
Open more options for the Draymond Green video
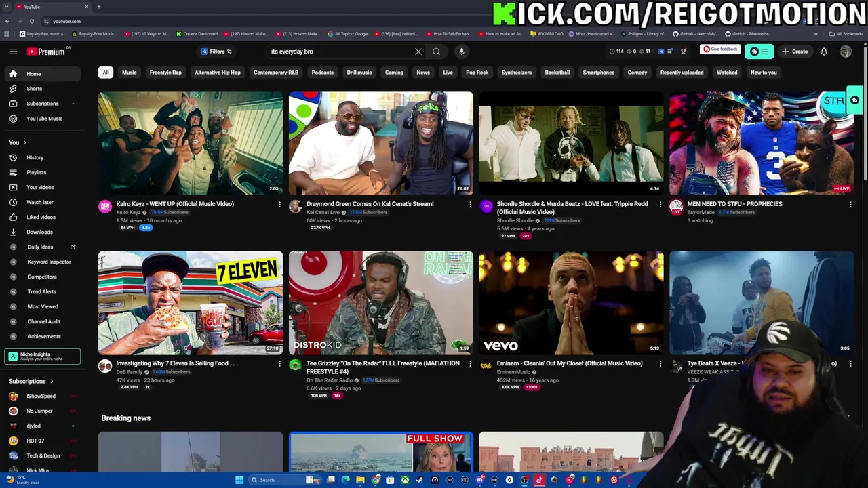pos(470,204)
